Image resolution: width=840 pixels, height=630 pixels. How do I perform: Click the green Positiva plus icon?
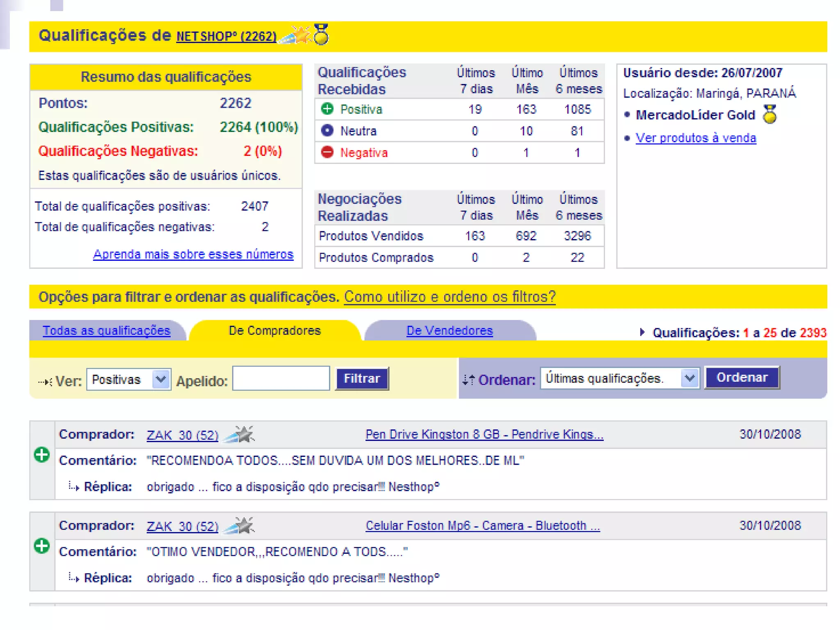tap(327, 109)
